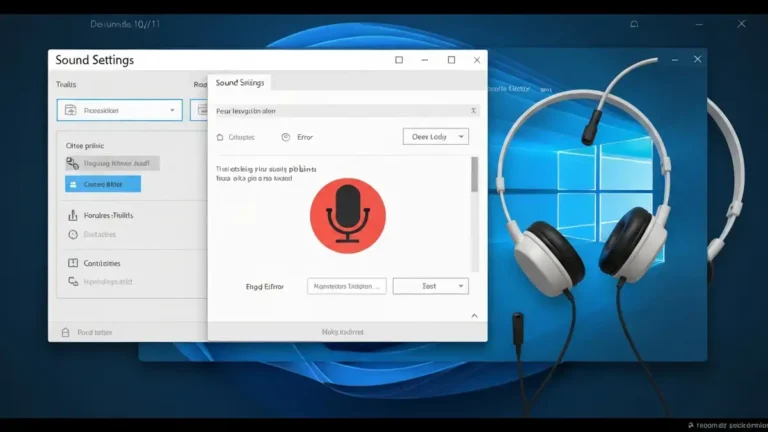Image resolution: width=768 pixels, height=432 pixels.
Task: Maximize the Sound Settings window
Action: tap(452, 60)
